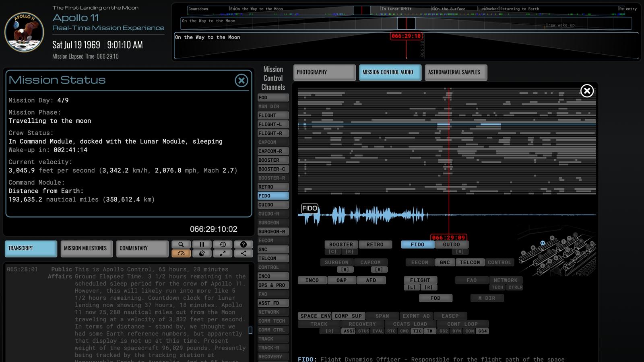Click the share icon button
The height and width of the screenshot is (362, 644).
point(244,253)
